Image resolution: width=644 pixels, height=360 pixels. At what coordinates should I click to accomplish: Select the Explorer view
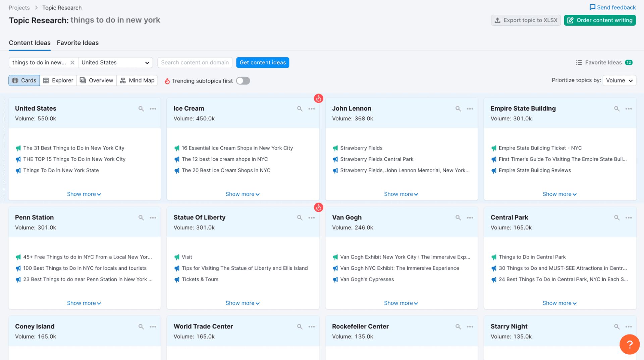click(x=58, y=80)
